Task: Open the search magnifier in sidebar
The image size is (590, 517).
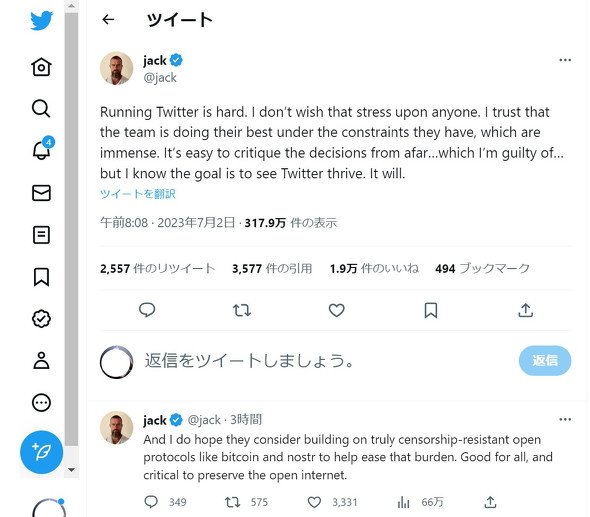Action: click(41, 109)
